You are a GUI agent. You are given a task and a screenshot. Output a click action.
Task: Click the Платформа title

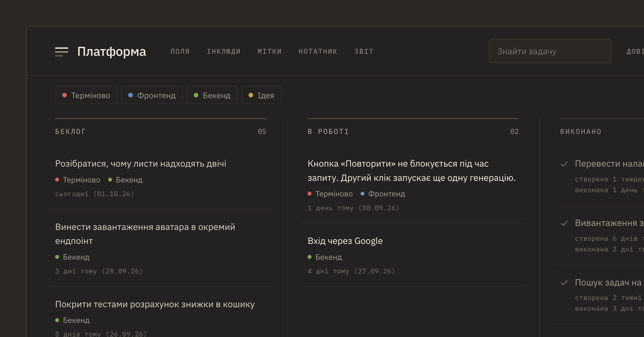112,52
